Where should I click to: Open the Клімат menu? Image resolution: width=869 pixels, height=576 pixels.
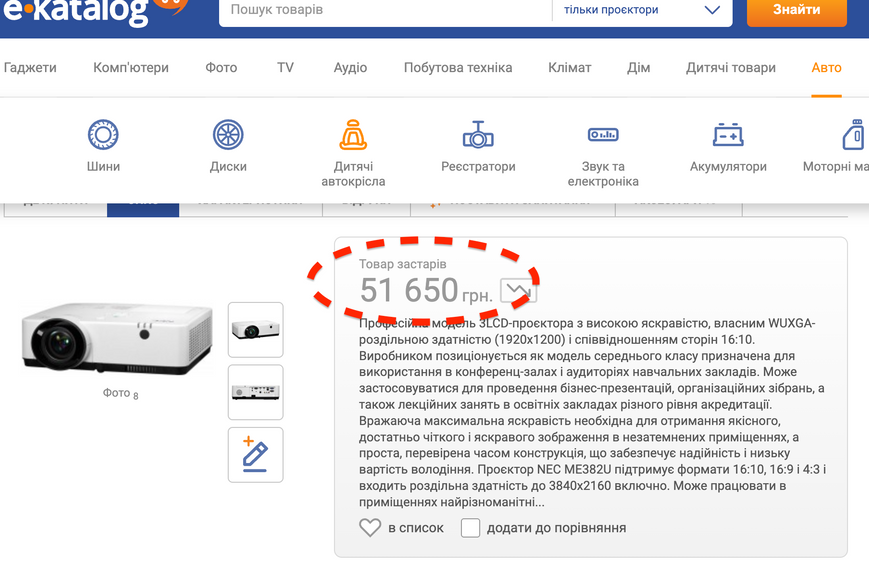click(x=570, y=68)
